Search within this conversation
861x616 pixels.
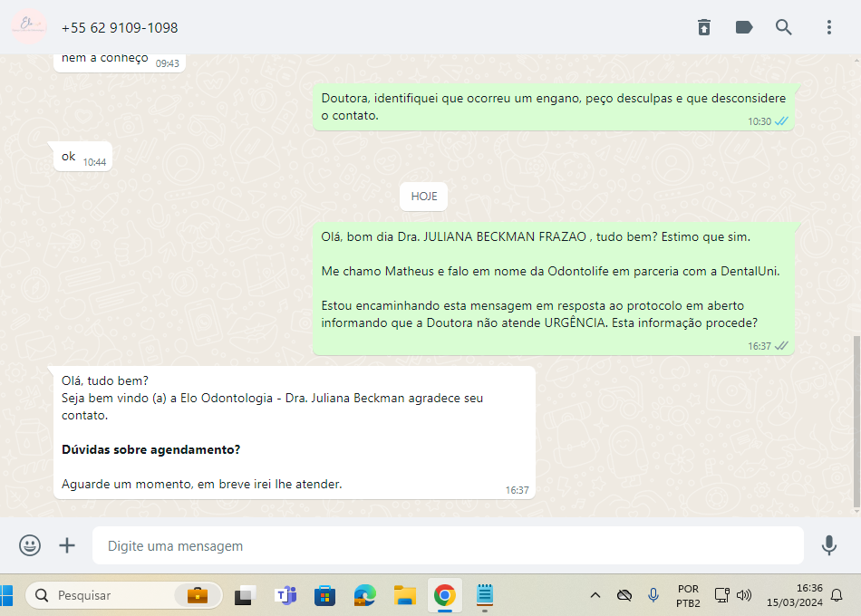click(784, 27)
